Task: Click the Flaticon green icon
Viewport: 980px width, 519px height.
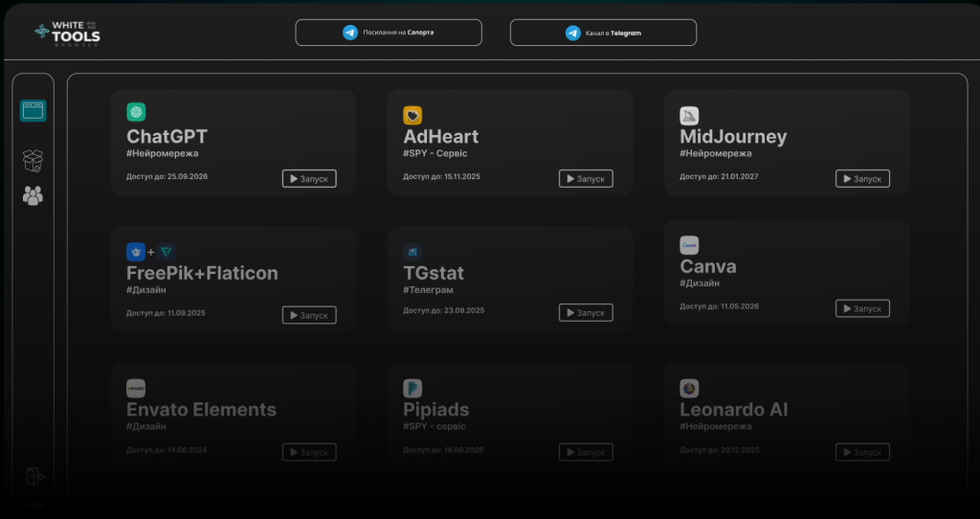Action: (x=167, y=252)
